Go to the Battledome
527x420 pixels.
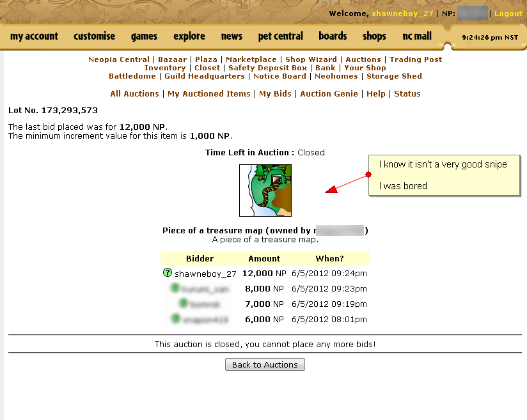(132, 76)
